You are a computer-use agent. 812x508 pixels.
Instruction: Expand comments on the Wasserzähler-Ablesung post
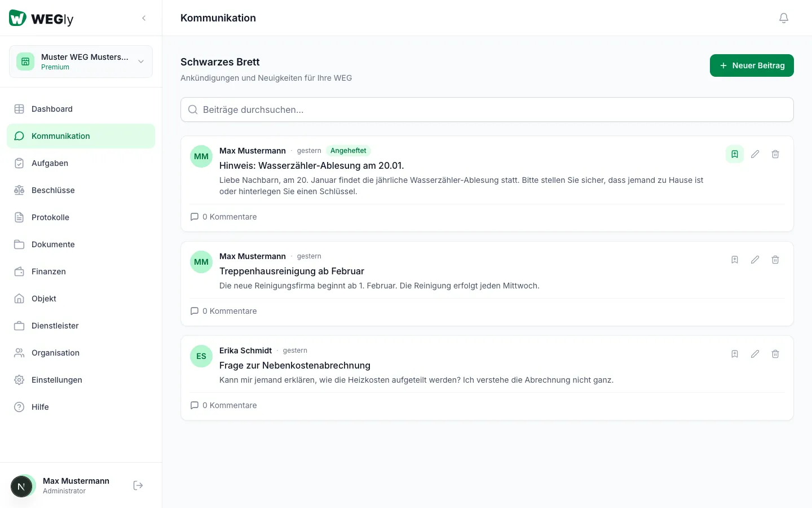224,217
